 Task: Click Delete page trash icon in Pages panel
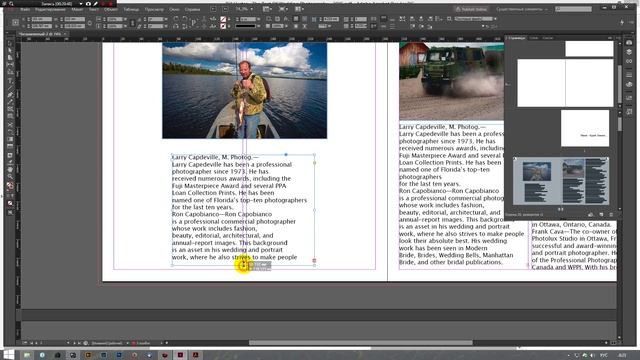point(611,215)
